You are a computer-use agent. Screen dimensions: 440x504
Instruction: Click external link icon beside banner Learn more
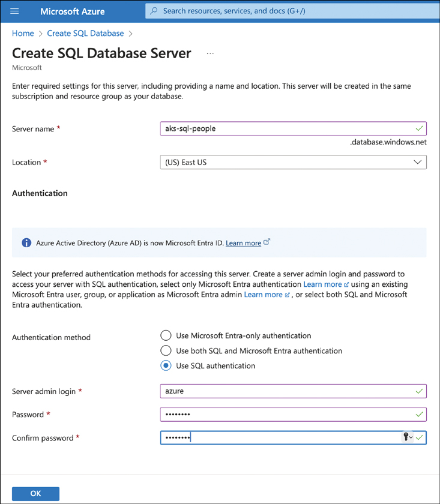pyautogui.click(x=267, y=242)
